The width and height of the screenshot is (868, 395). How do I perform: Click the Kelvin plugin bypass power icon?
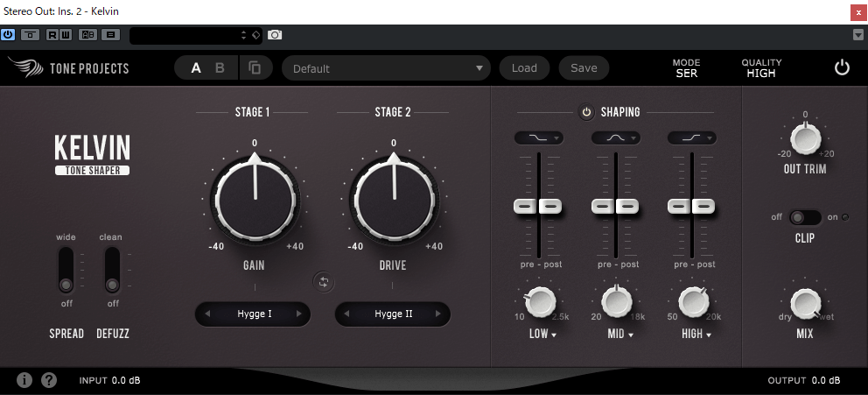pos(842,67)
